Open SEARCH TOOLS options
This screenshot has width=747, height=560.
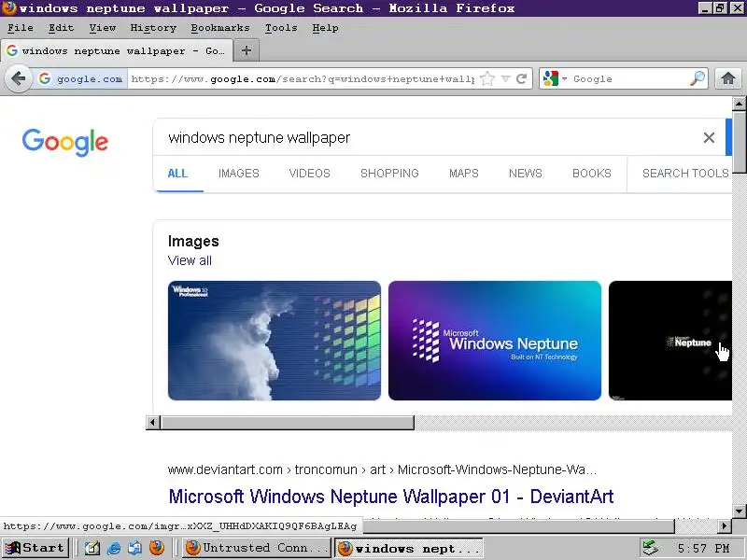[685, 174]
